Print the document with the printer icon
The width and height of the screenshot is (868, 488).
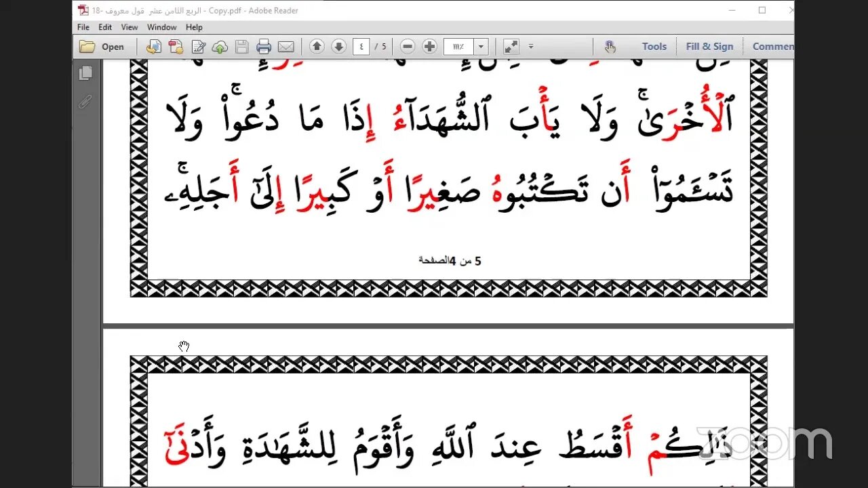tap(264, 47)
